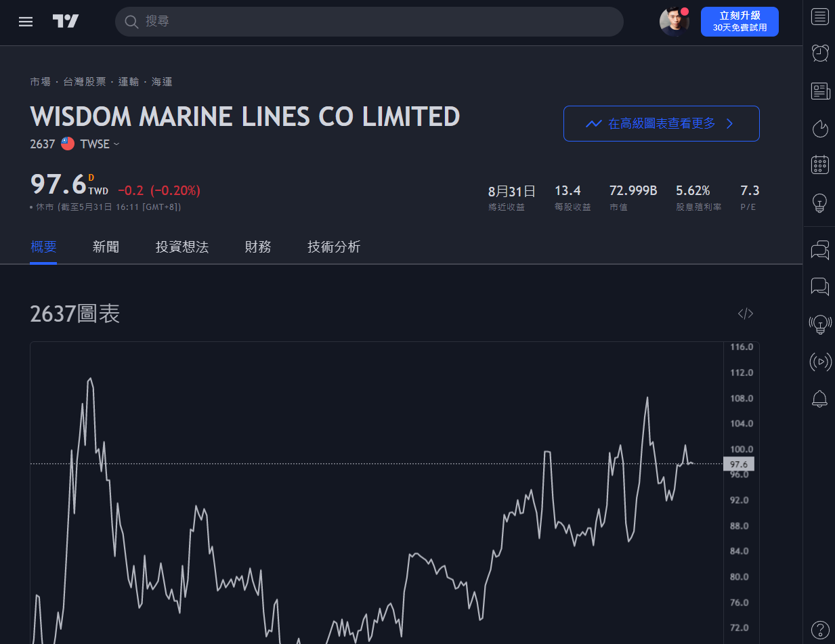The width and height of the screenshot is (835, 644).
Task: Click the 72.999B market cap value
Action: pos(633,191)
